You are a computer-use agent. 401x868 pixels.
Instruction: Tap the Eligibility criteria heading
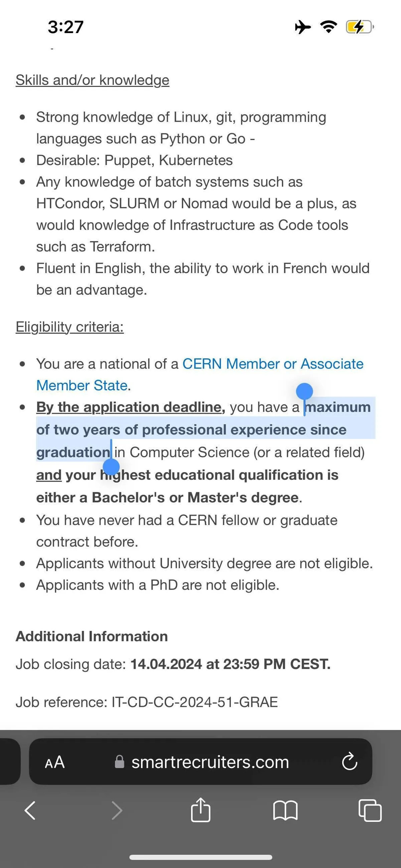pyautogui.click(x=70, y=327)
